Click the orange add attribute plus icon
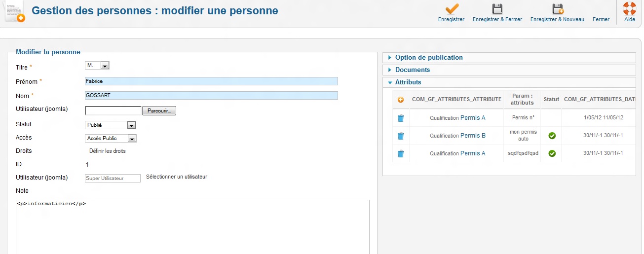The height and width of the screenshot is (254, 644). [x=401, y=100]
